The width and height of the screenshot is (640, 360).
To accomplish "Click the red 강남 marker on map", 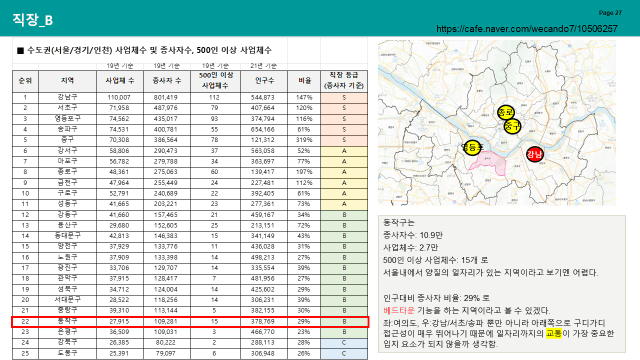I will point(534,154).
